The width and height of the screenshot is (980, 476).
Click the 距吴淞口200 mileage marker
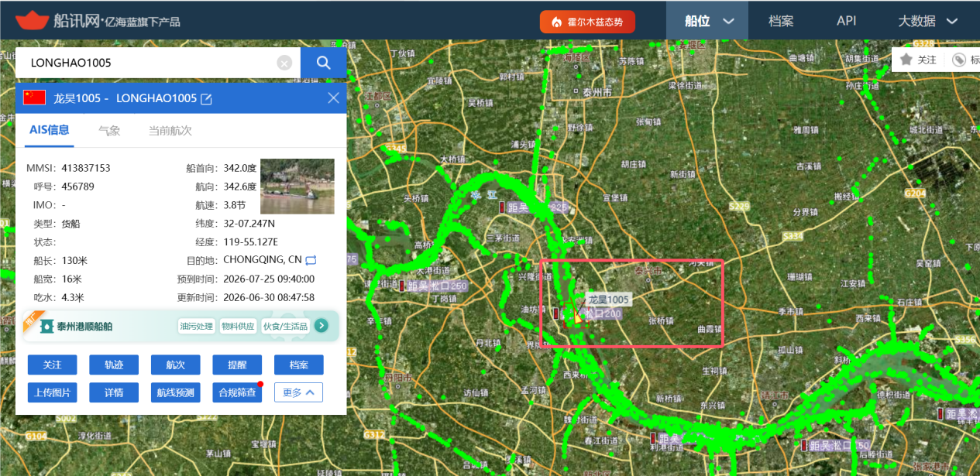pos(588,313)
